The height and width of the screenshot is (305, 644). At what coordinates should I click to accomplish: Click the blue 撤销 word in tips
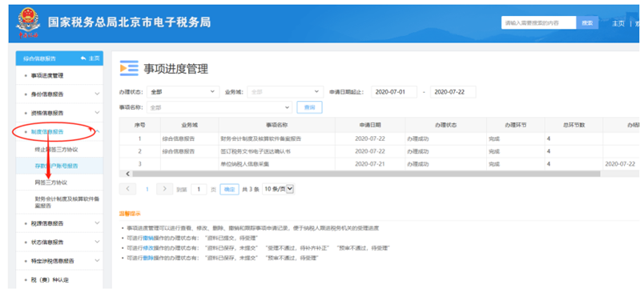(148, 238)
